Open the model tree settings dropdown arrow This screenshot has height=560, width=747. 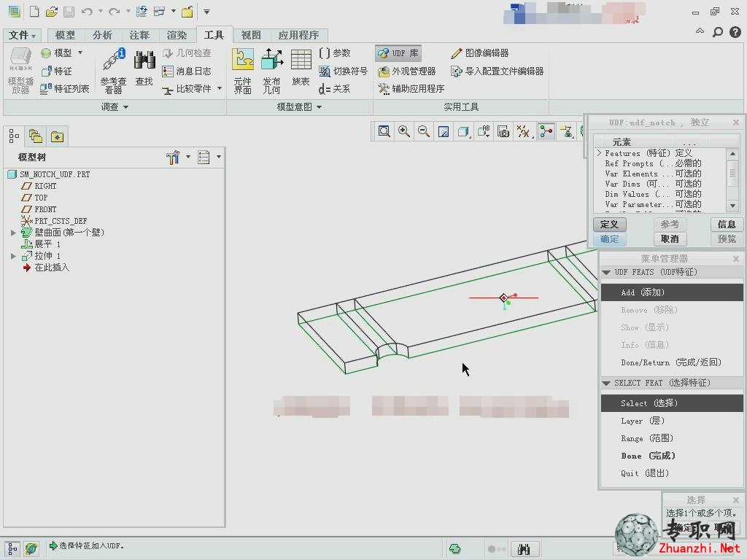[187, 157]
